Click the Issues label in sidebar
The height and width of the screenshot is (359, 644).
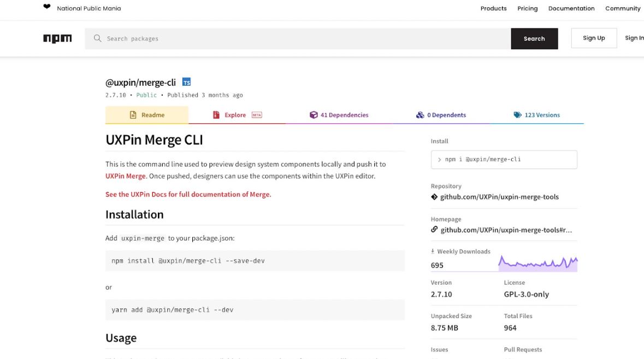point(439,350)
